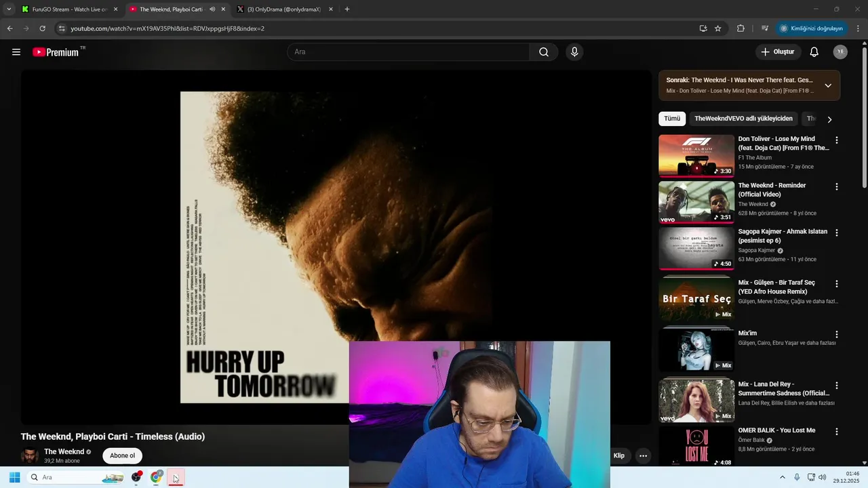Open options for Lana Del Rey mix
This screenshot has width=868, height=488.
pos(836,385)
